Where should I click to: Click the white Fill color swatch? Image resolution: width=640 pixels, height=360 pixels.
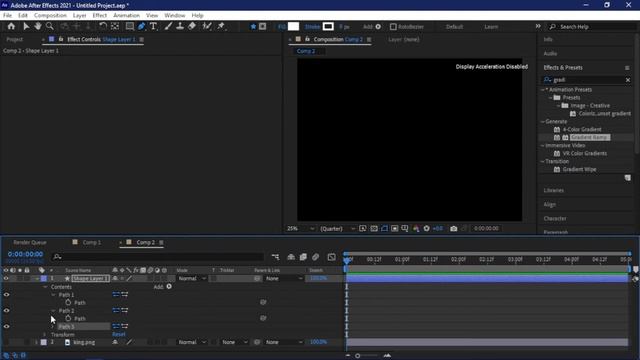click(293, 27)
